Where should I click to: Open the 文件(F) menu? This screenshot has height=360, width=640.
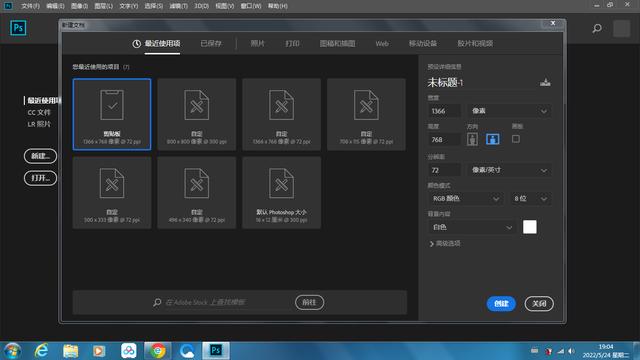pos(30,6)
